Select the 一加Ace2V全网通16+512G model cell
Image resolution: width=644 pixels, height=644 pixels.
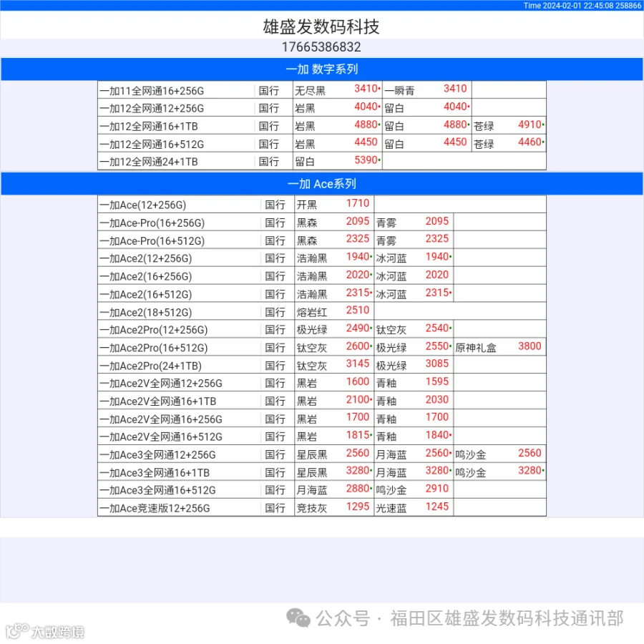[180, 436]
